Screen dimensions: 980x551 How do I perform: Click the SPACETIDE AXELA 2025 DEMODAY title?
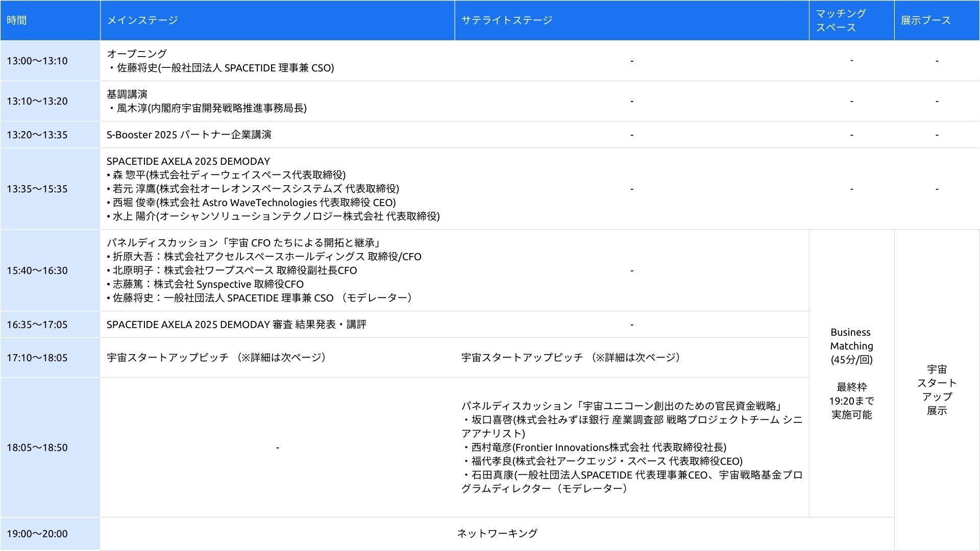point(188,161)
